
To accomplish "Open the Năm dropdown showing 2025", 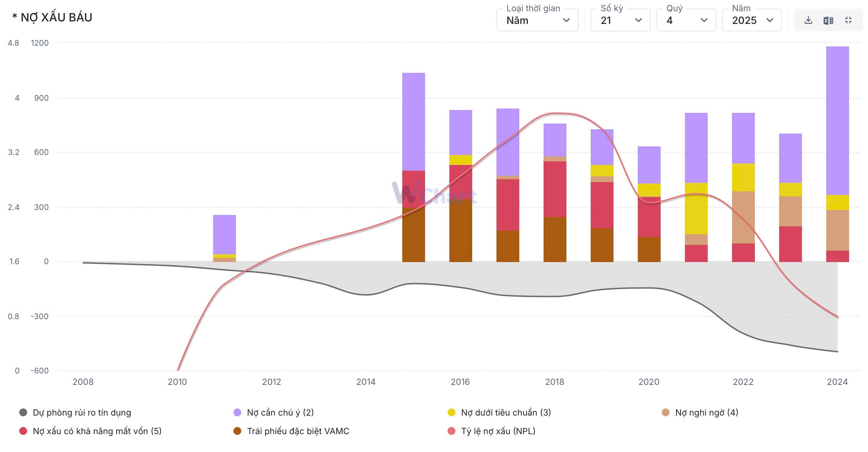I will click(x=752, y=20).
